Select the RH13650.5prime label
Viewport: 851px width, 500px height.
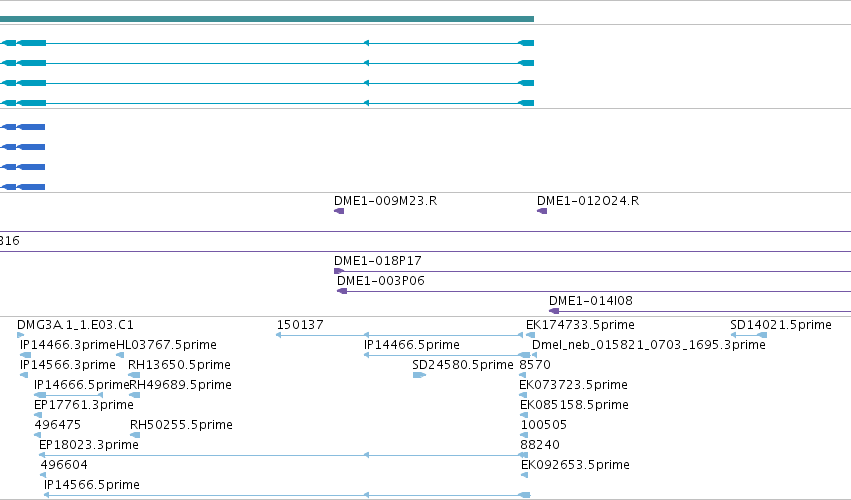pos(179,365)
